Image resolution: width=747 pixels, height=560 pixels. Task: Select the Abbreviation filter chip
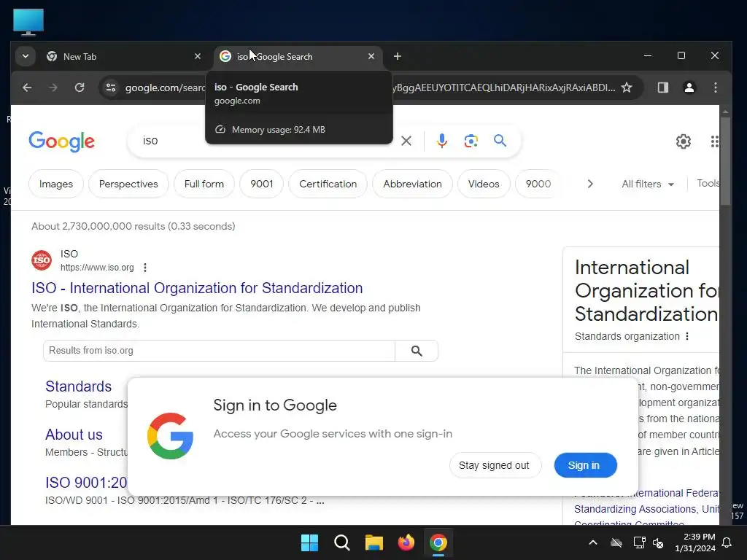413,184
